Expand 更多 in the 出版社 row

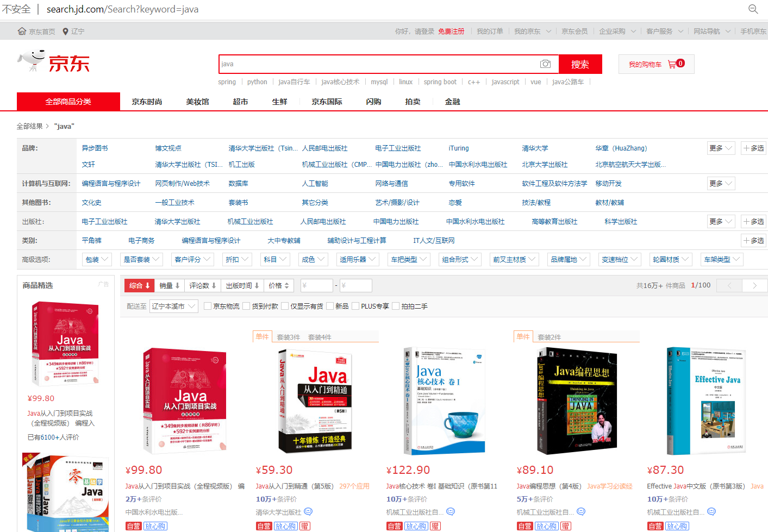(721, 221)
